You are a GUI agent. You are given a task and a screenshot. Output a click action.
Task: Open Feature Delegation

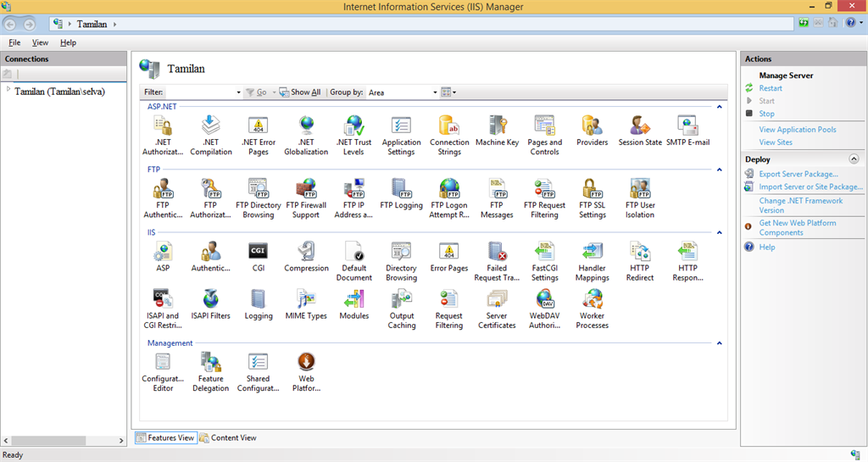210,372
